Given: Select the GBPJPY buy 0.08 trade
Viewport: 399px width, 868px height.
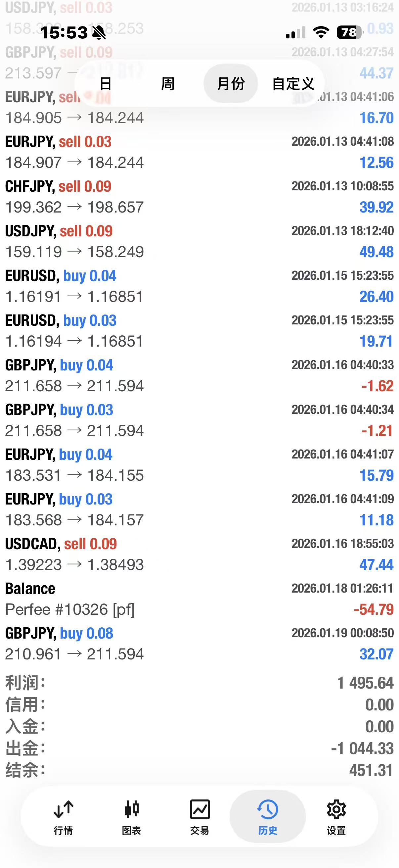Looking at the screenshot, I should (x=199, y=644).
